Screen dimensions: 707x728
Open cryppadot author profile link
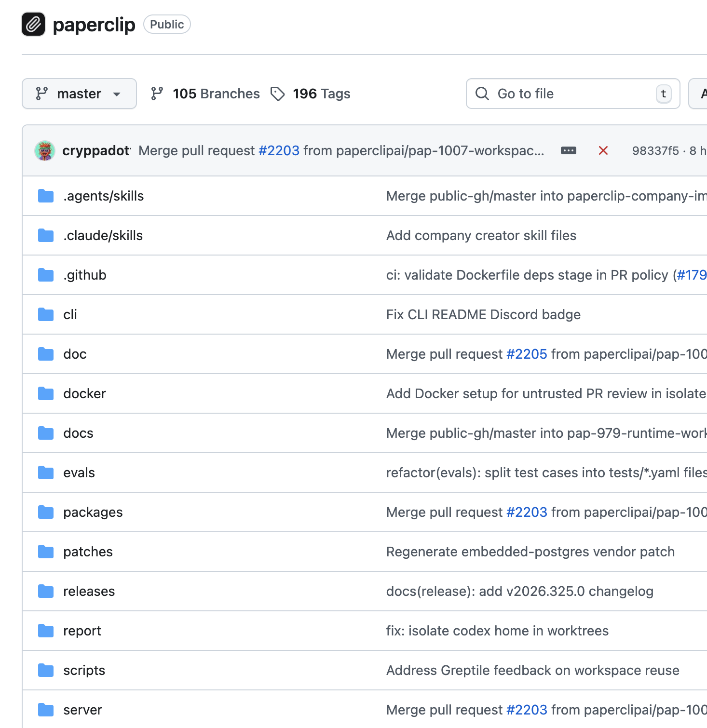(x=96, y=150)
